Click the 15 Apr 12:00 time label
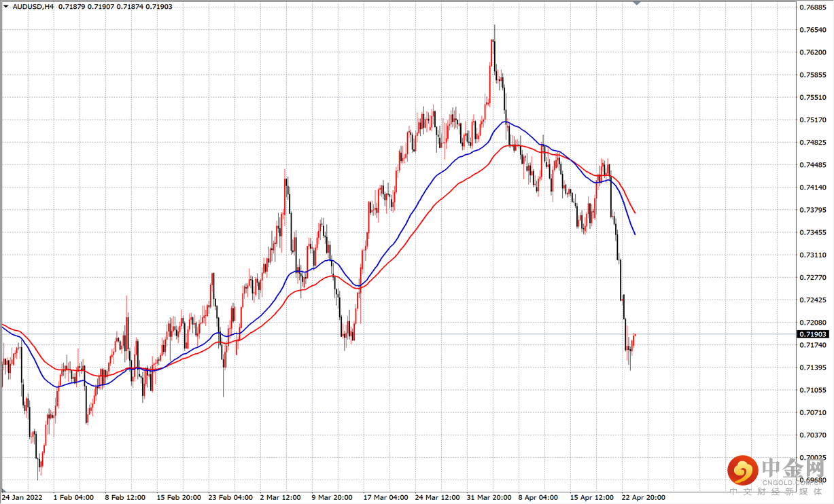834x504 pixels. [592, 497]
